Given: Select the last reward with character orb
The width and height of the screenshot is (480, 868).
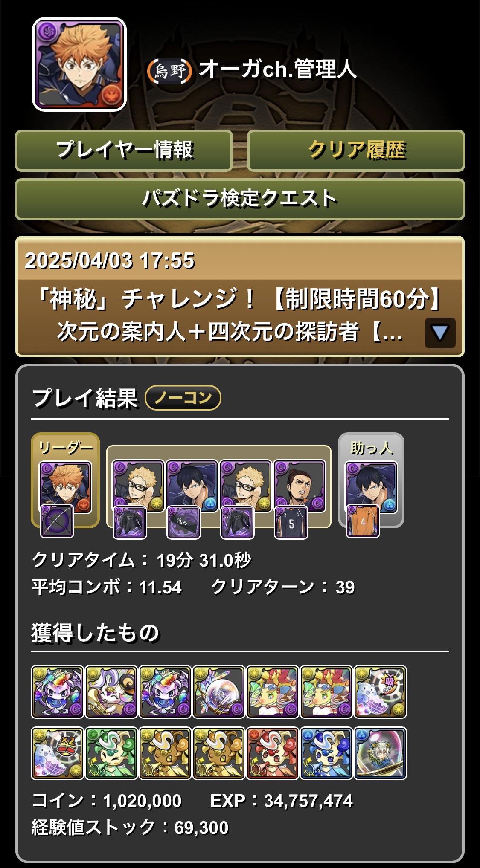Looking at the screenshot, I should [380, 753].
